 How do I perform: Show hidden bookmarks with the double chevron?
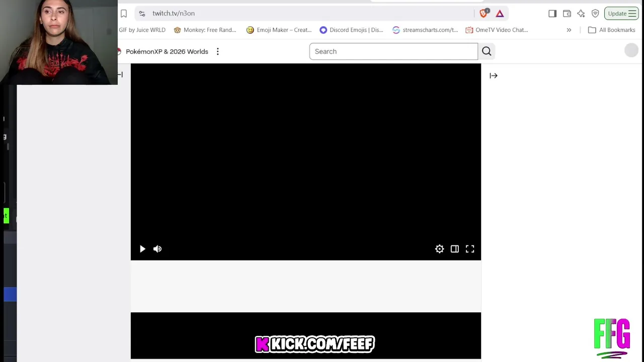click(x=569, y=30)
